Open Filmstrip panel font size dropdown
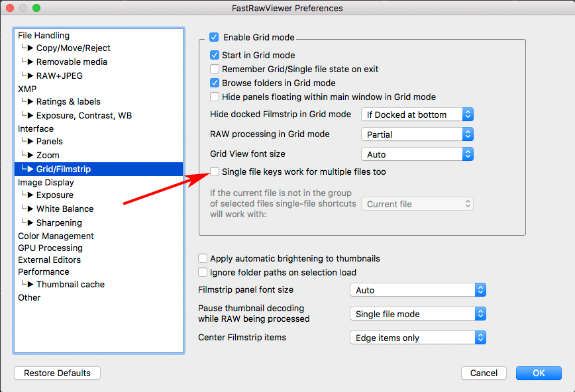Viewport: 575px width, 392px height. pyautogui.click(x=418, y=290)
